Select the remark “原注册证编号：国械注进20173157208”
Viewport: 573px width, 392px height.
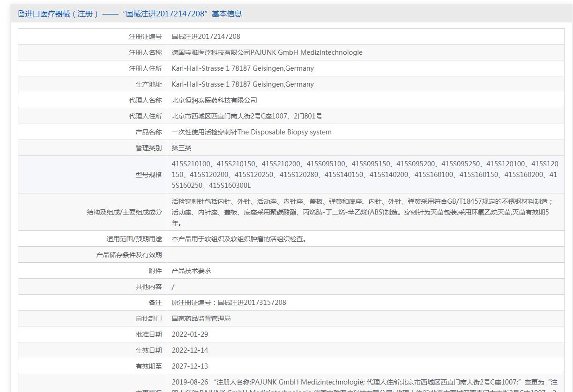[x=229, y=303]
